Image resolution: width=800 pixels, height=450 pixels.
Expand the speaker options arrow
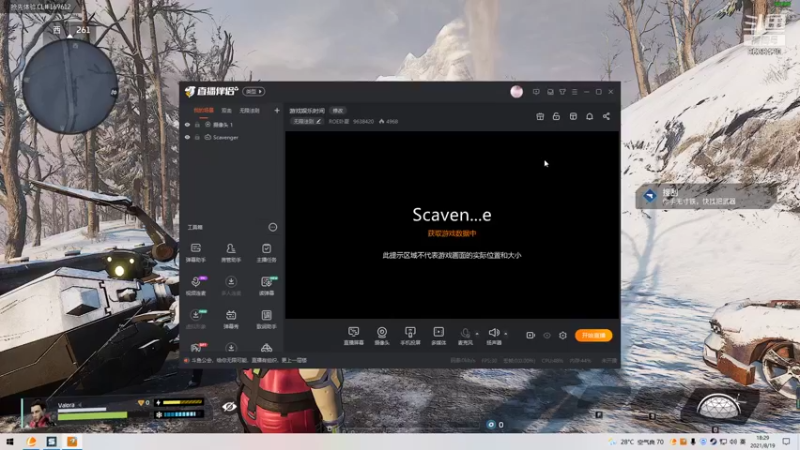506,334
